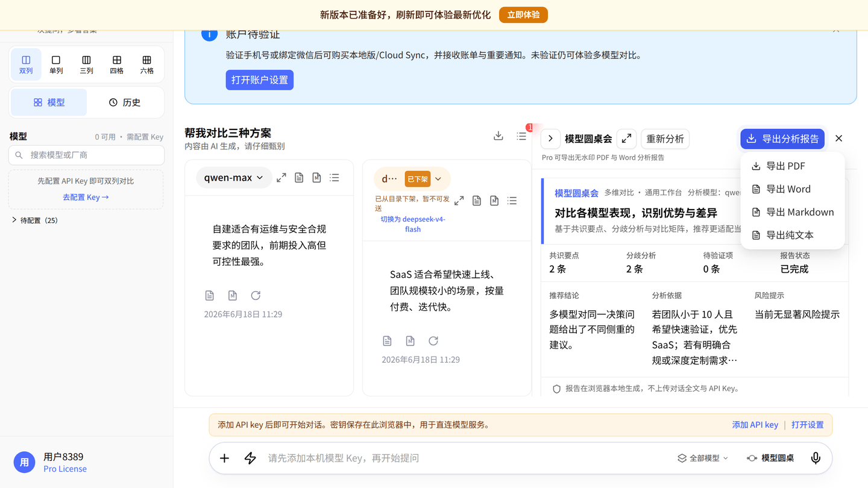Click 立即体验 in the update banner
Image resolution: width=868 pixels, height=488 pixels.
(523, 14)
